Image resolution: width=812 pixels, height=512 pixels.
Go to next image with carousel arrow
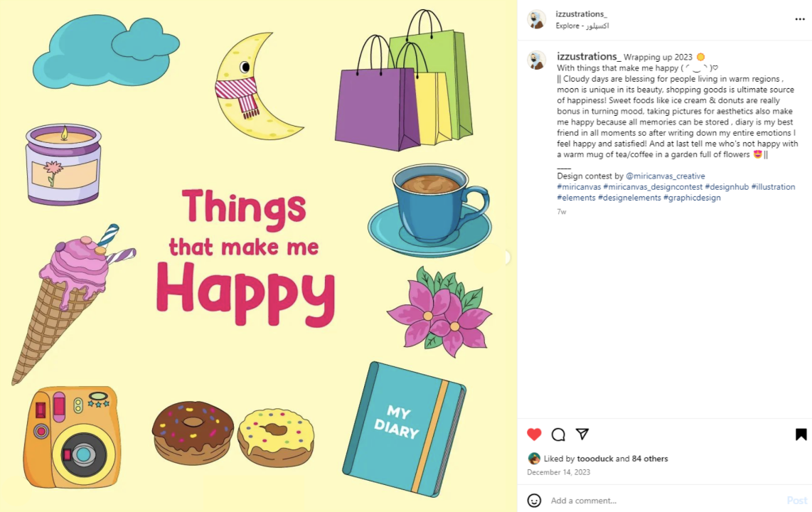click(508, 257)
